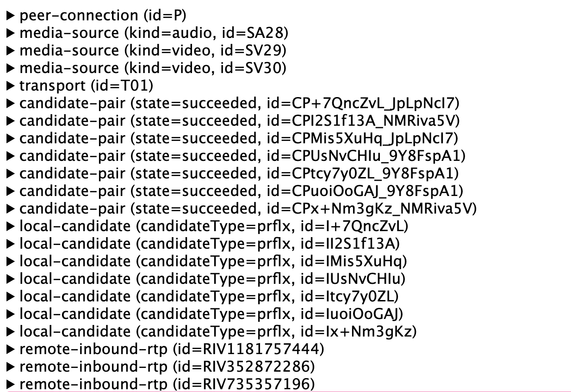The width and height of the screenshot is (571, 392).
Task: Expand media-source video SV29 disclosure triangle
Action: (x=11, y=51)
